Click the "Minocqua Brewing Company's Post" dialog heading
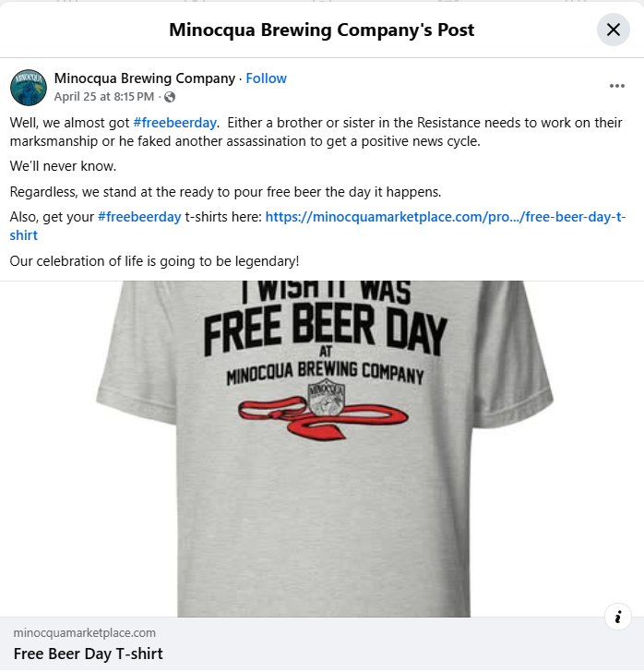Screen dimensions: 644x672 321,30
